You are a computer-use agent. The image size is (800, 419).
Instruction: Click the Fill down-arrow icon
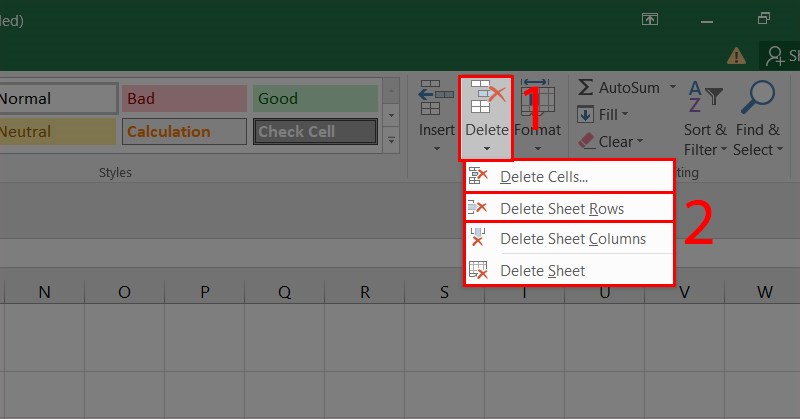pyautogui.click(x=587, y=115)
